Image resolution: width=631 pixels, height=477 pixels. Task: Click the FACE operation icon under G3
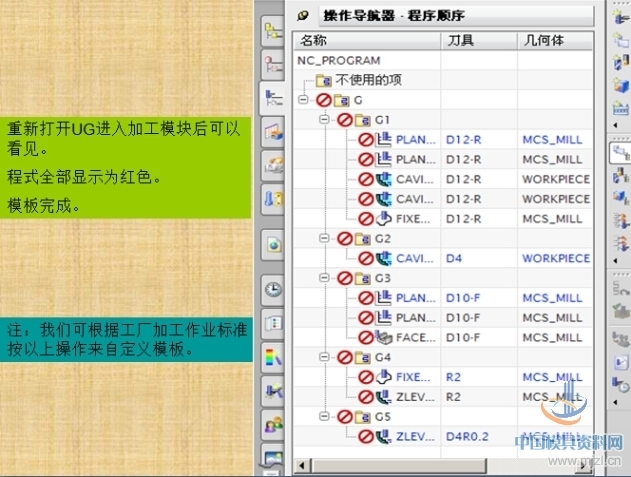point(384,337)
